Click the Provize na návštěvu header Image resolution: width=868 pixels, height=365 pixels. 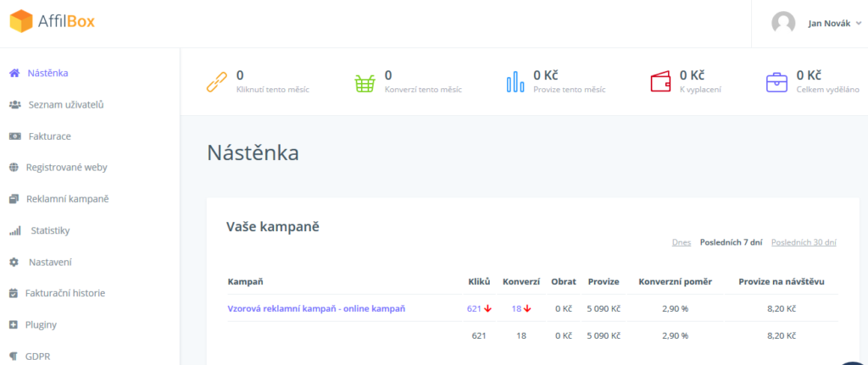[782, 282]
